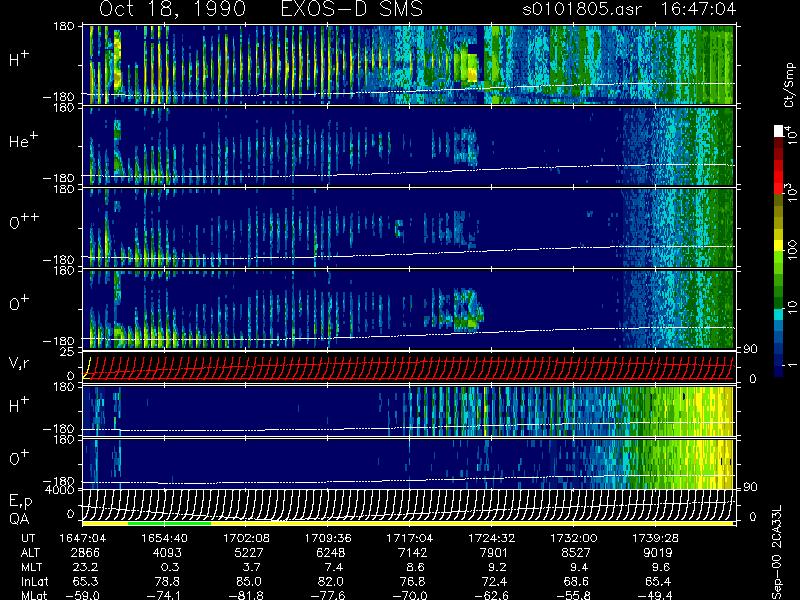Screen dimensions: 800x600
Task: Click altitude value "8527"
Action: [576, 553]
